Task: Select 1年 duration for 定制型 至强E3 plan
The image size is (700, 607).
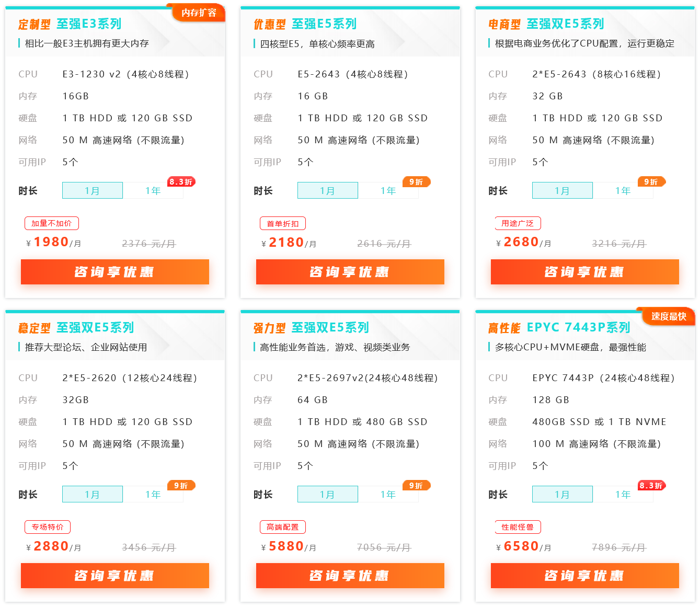Action: [x=153, y=191]
